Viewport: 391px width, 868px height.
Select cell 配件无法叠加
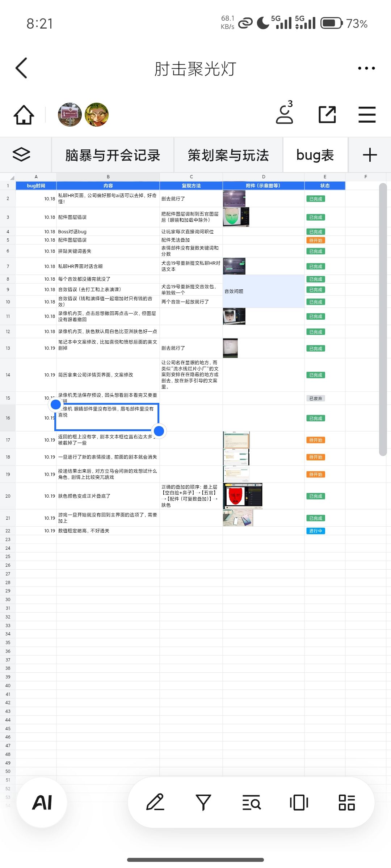pyautogui.click(x=191, y=240)
